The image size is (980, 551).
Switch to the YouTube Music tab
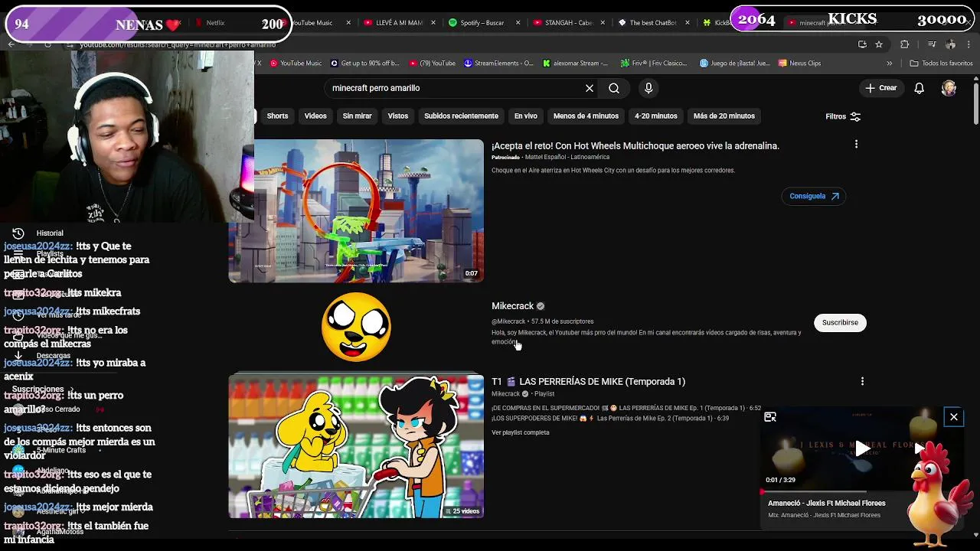click(314, 23)
